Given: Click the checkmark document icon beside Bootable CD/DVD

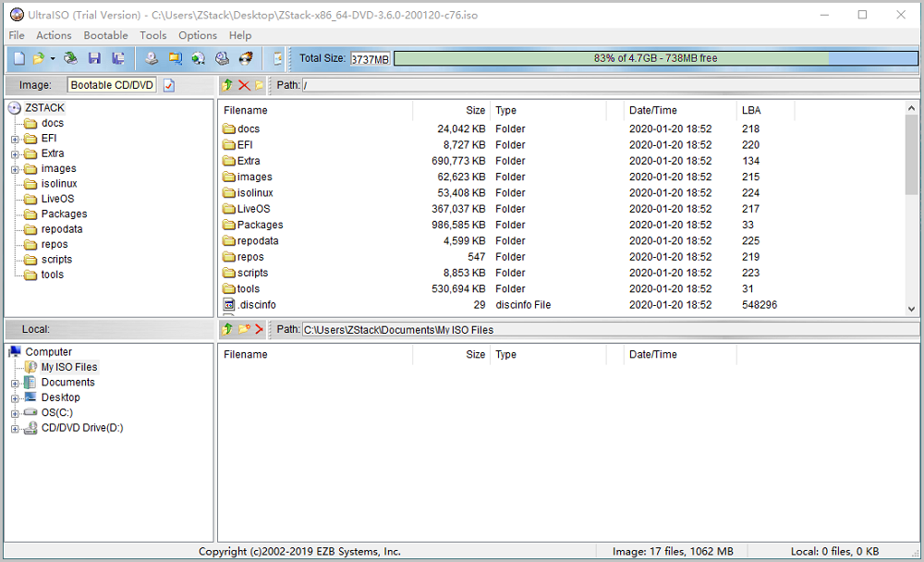Looking at the screenshot, I should click(x=168, y=86).
